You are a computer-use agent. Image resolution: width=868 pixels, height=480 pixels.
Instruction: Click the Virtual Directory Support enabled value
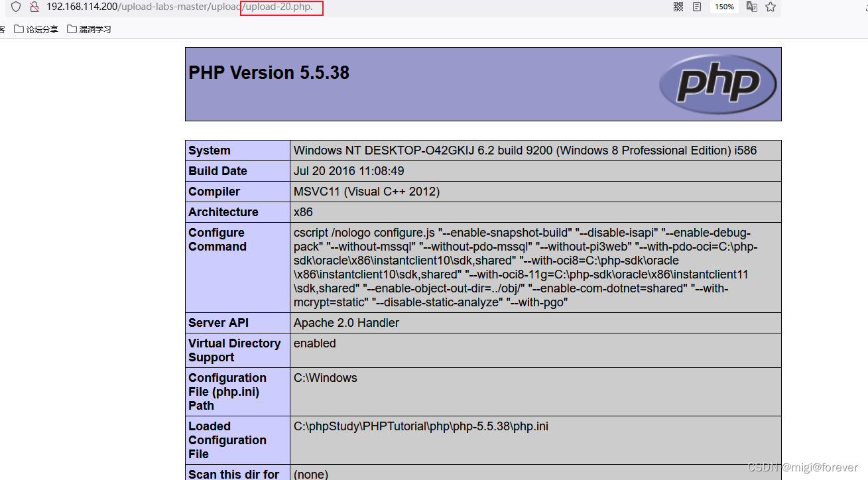(314, 343)
